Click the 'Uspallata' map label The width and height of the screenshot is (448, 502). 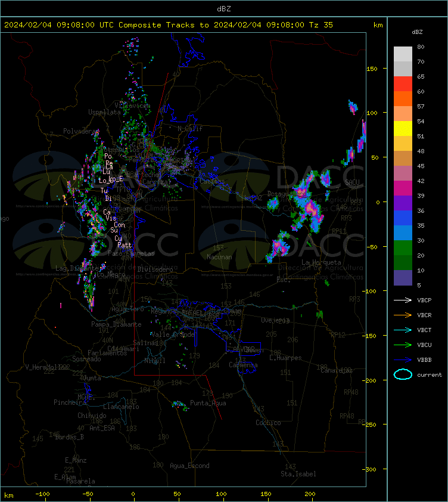coord(104,112)
